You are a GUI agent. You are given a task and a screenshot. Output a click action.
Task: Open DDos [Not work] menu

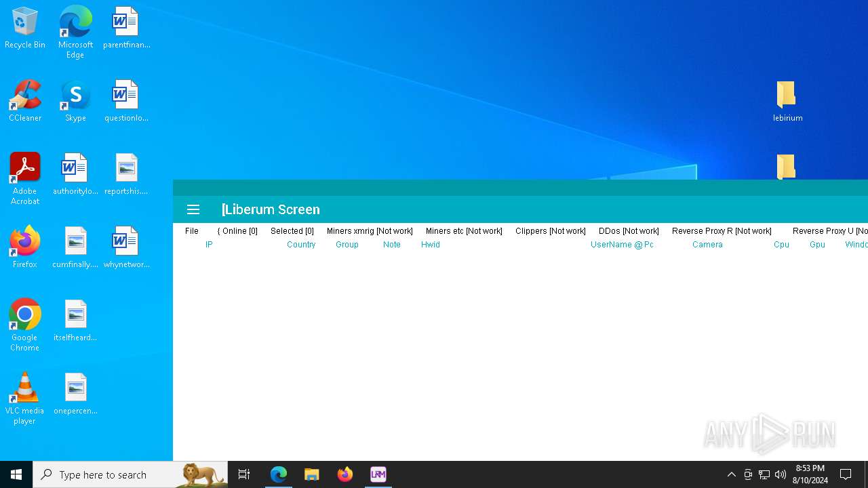(629, 231)
